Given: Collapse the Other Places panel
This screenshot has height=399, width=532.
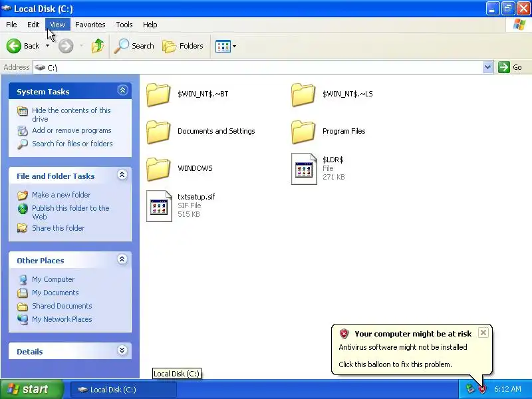Looking at the screenshot, I should (x=122, y=259).
